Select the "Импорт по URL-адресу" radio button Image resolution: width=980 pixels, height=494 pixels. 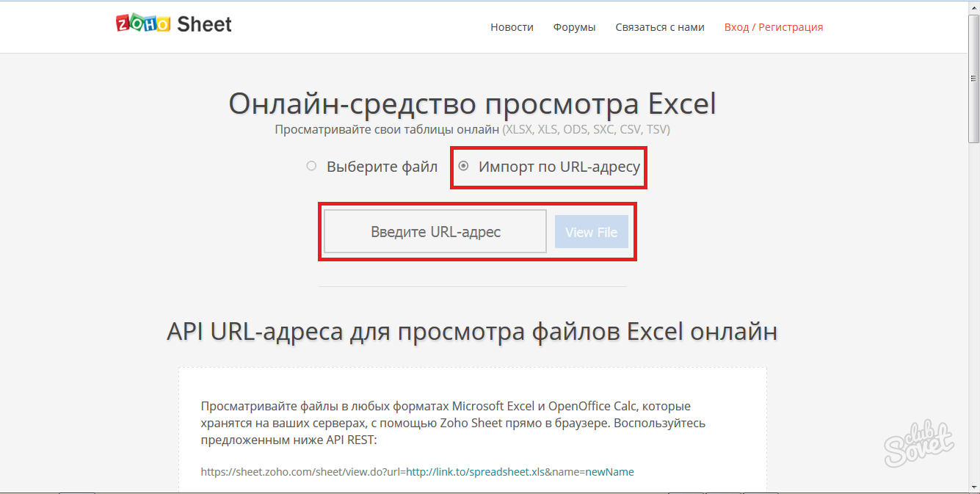[x=463, y=167]
